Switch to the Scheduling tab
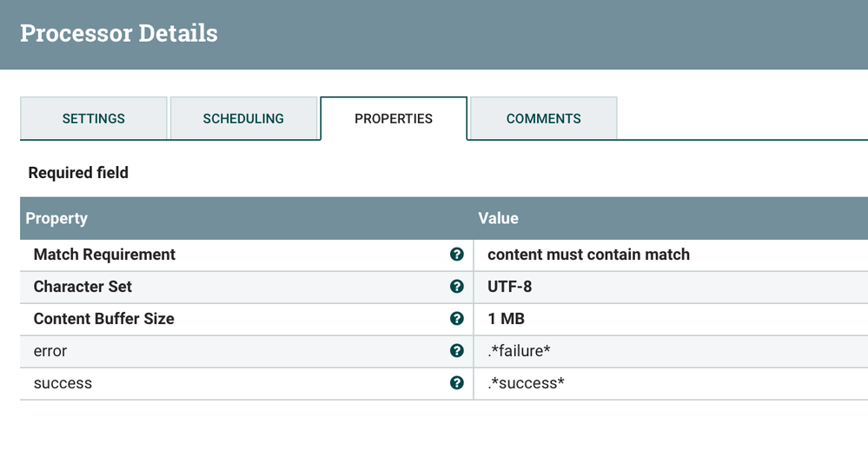This screenshot has height=450, width=868. click(x=243, y=119)
